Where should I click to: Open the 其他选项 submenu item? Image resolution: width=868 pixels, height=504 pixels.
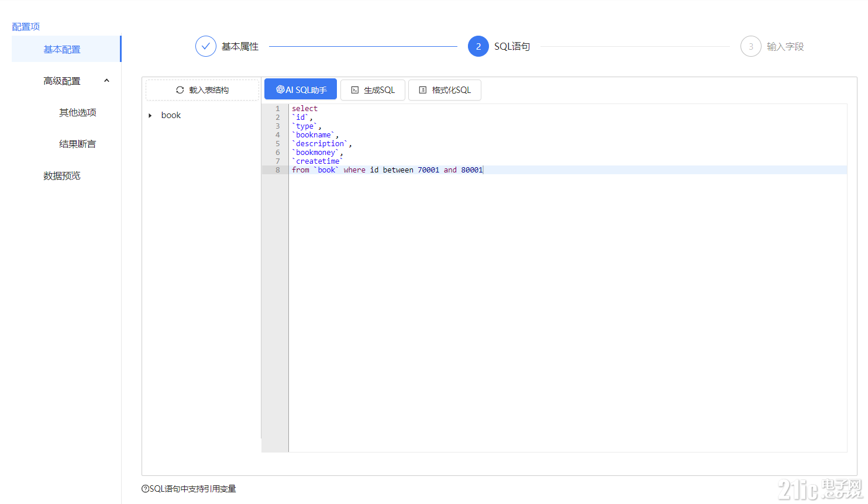(78, 112)
